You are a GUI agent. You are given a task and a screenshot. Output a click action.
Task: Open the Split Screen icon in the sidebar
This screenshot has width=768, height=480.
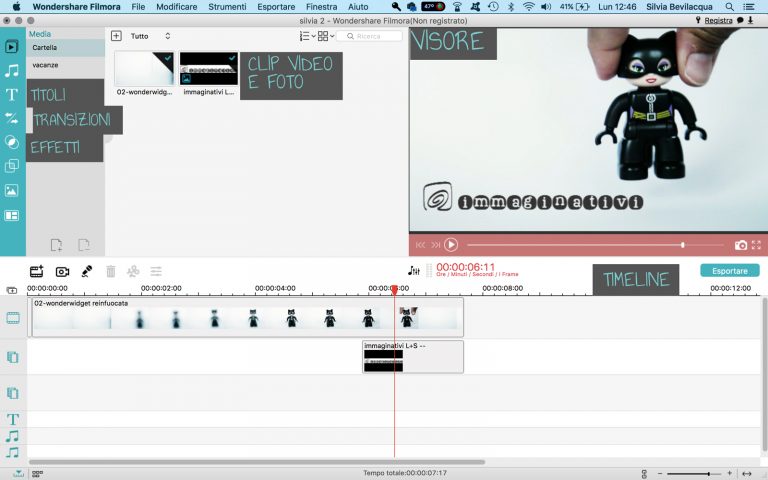click(12, 215)
